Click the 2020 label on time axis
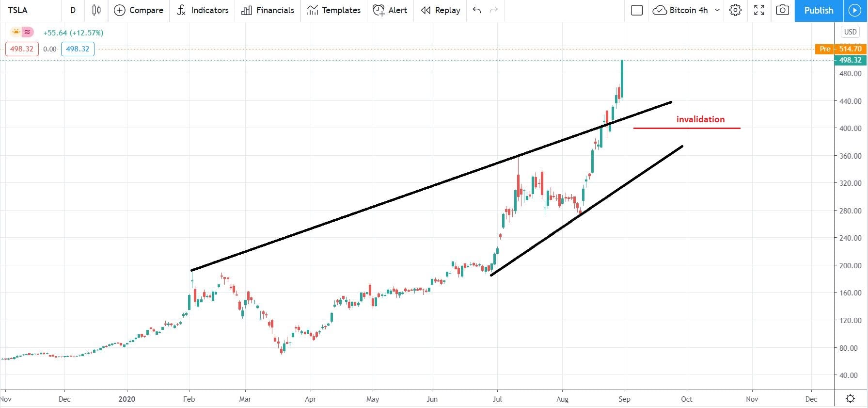Viewport: 868px width, 408px height. pos(126,399)
